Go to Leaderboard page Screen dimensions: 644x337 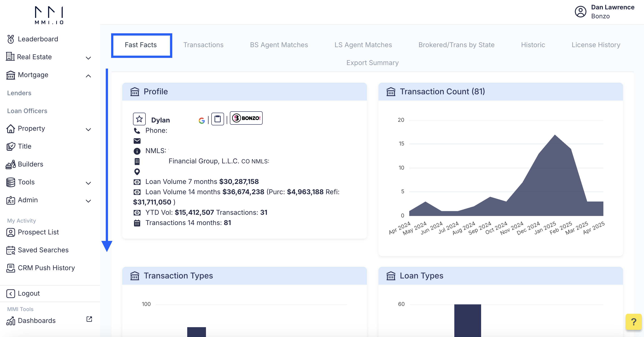38,39
